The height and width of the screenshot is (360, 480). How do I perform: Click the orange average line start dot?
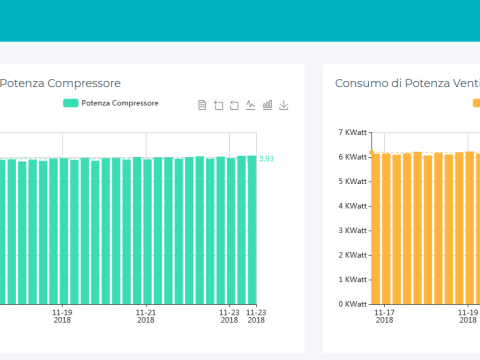(372, 153)
